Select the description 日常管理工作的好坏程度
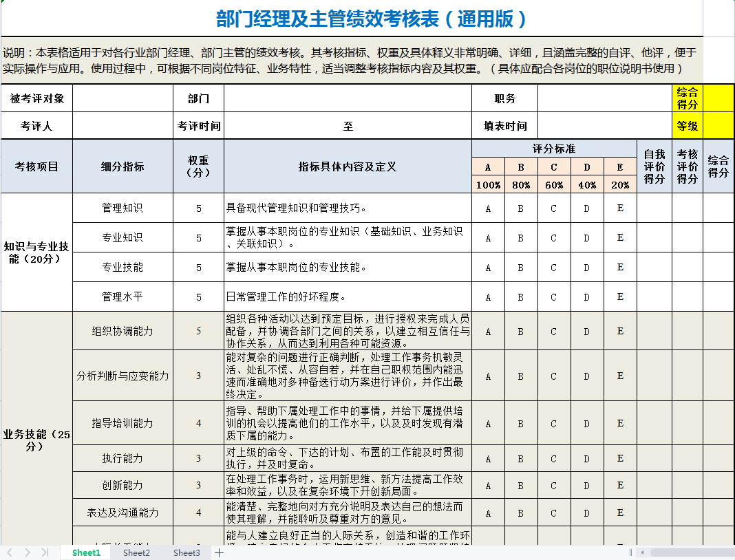The height and width of the screenshot is (560, 735). coord(348,297)
